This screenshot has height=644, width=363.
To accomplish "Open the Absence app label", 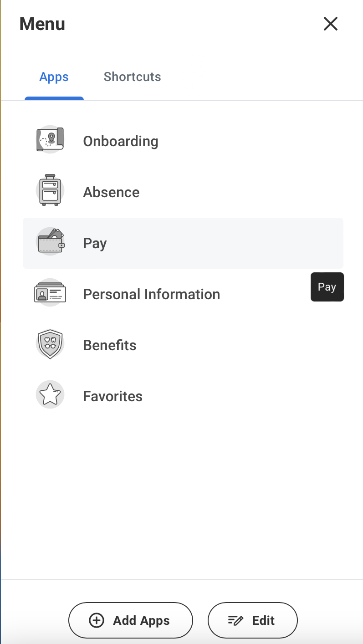I will [111, 192].
